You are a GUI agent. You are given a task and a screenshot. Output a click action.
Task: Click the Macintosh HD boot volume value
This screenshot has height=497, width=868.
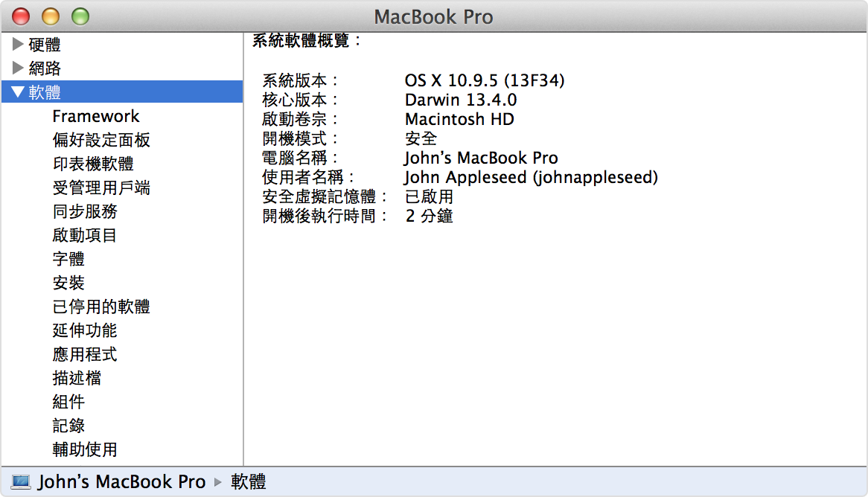(459, 120)
